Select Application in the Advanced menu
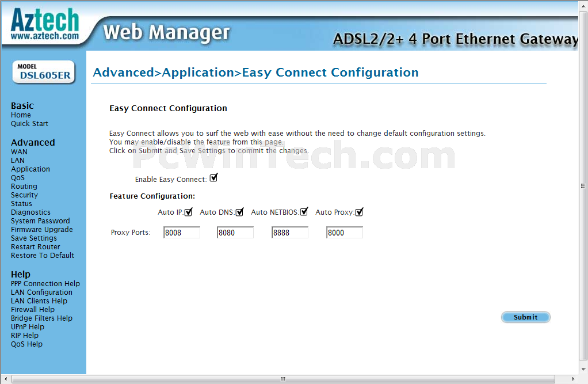The width and height of the screenshot is (588, 384). [30, 169]
